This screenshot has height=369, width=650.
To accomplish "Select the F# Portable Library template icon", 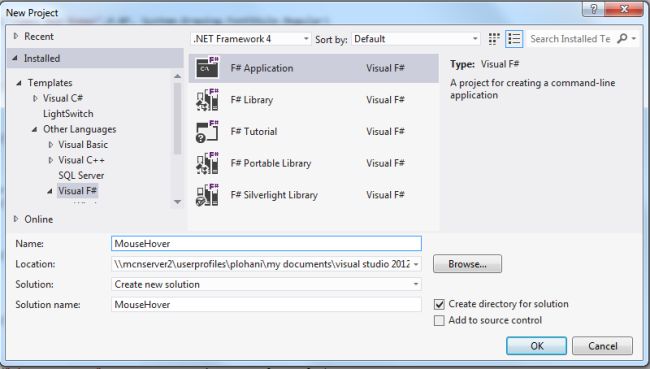I will (x=207, y=163).
